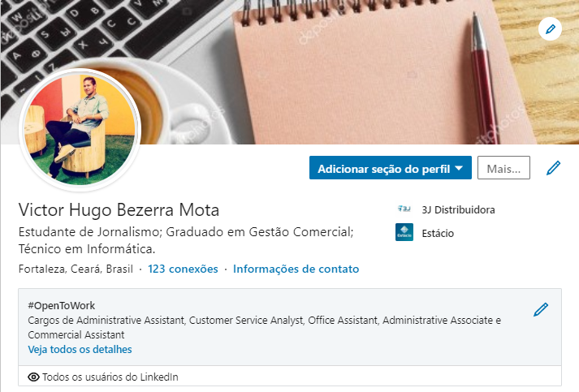This screenshot has width=579, height=392.
Task: Expand the Adicionar seção do perfil dropdown
Action: pyautogui.click(x=390, y=168)
